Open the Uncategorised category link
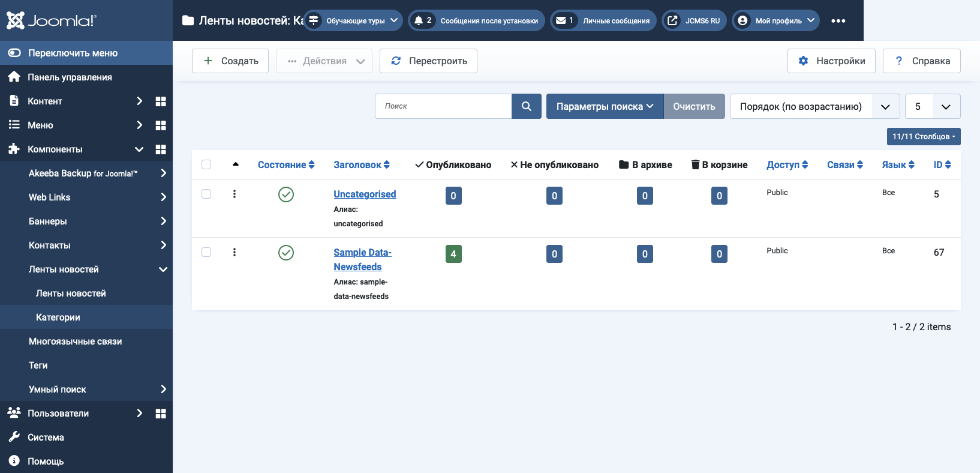The image size is (980, 473). tap(365, 194)
